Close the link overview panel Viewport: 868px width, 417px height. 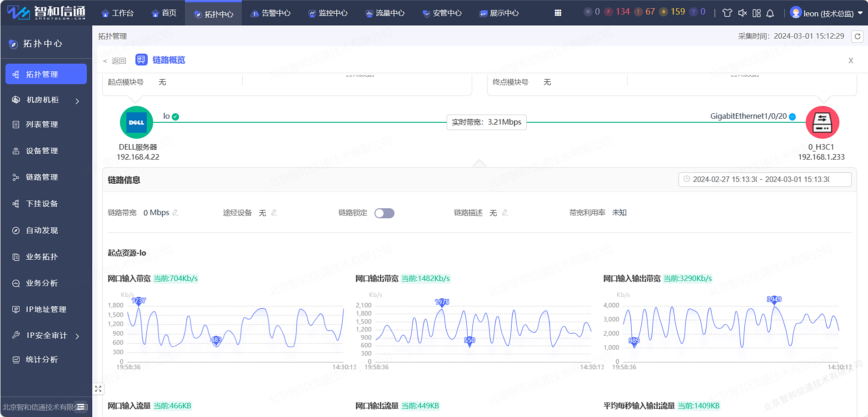tap(851, 60)
